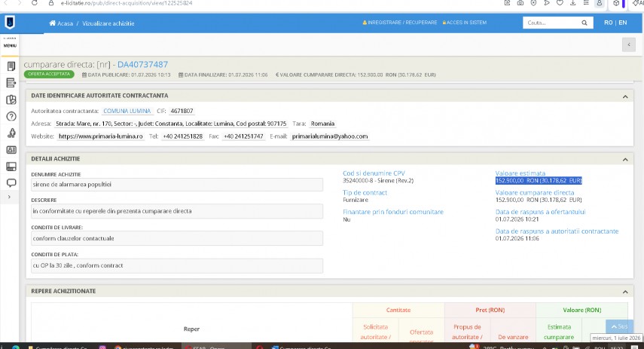This screenshot has width=644, height=349.
Task: Open the COMUNA LUMINA authority link
Action: click(x=127, y=111)
